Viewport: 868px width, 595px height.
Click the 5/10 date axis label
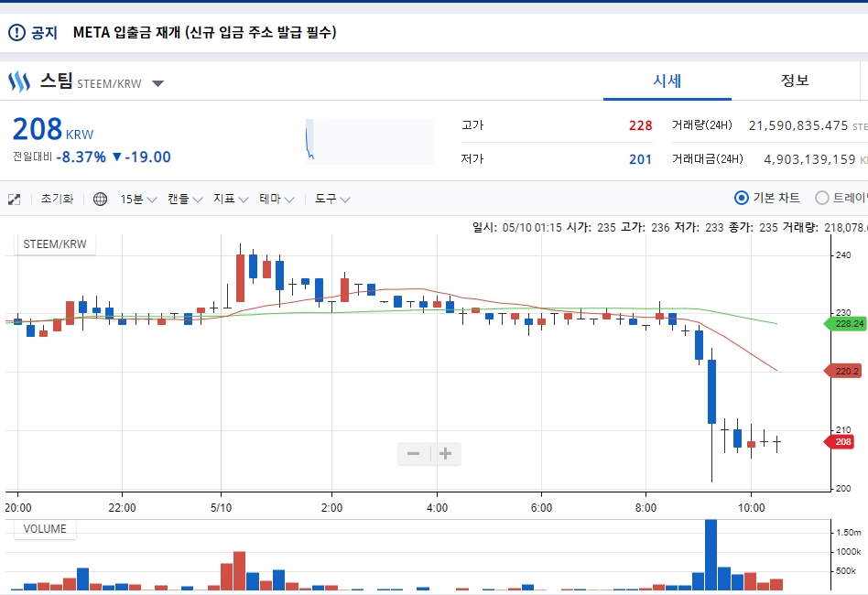(x=221, y=507)
